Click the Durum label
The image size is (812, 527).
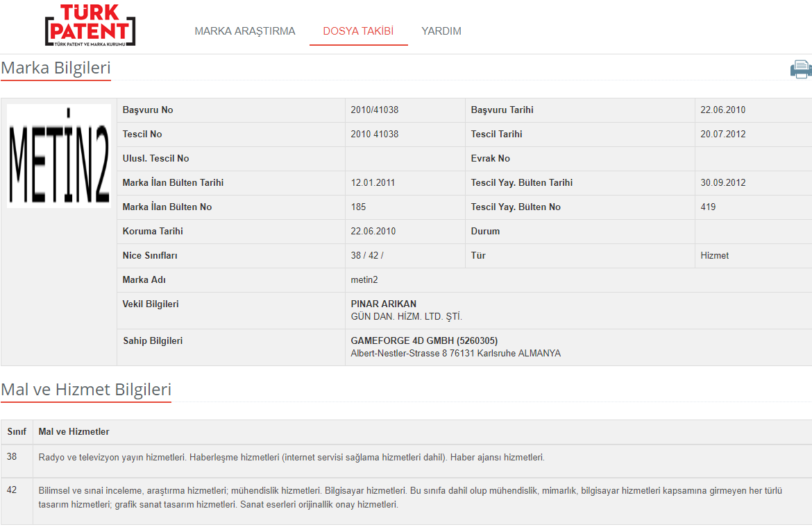click(x=485, y=231)
